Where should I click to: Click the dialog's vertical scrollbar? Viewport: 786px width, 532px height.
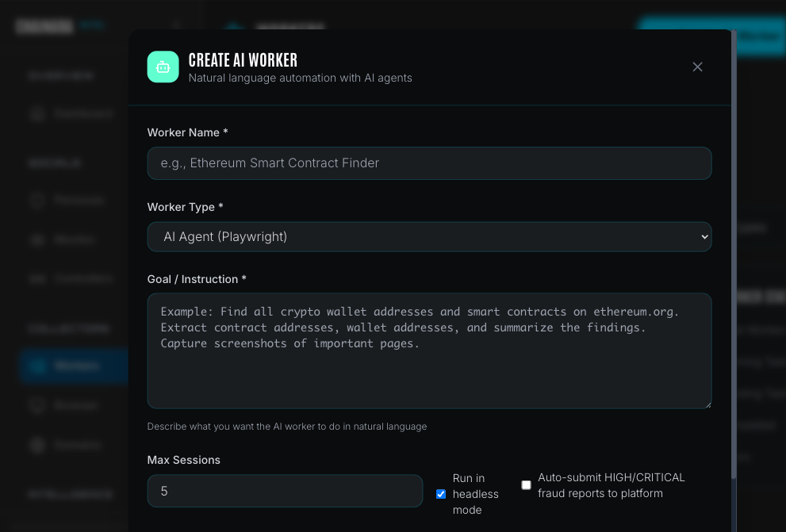click(734, 253)
